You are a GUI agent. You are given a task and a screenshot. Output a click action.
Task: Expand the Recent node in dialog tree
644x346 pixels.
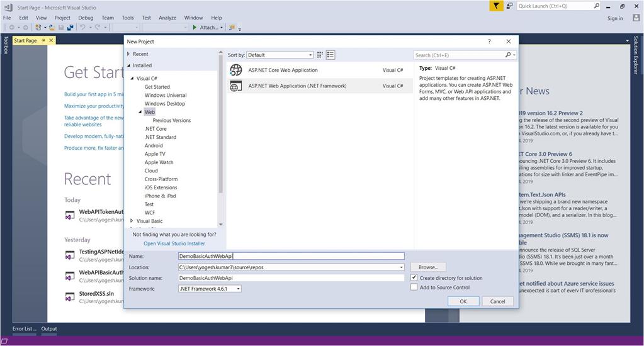click(128, 53)
